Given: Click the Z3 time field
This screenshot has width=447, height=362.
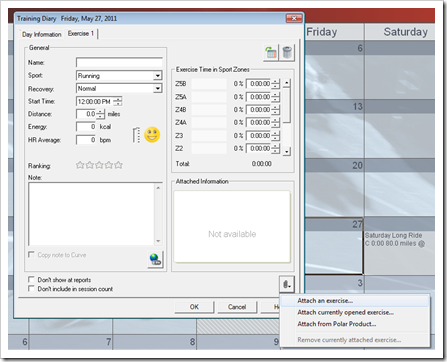Looking at the screenshot, I should pos(259,136).
